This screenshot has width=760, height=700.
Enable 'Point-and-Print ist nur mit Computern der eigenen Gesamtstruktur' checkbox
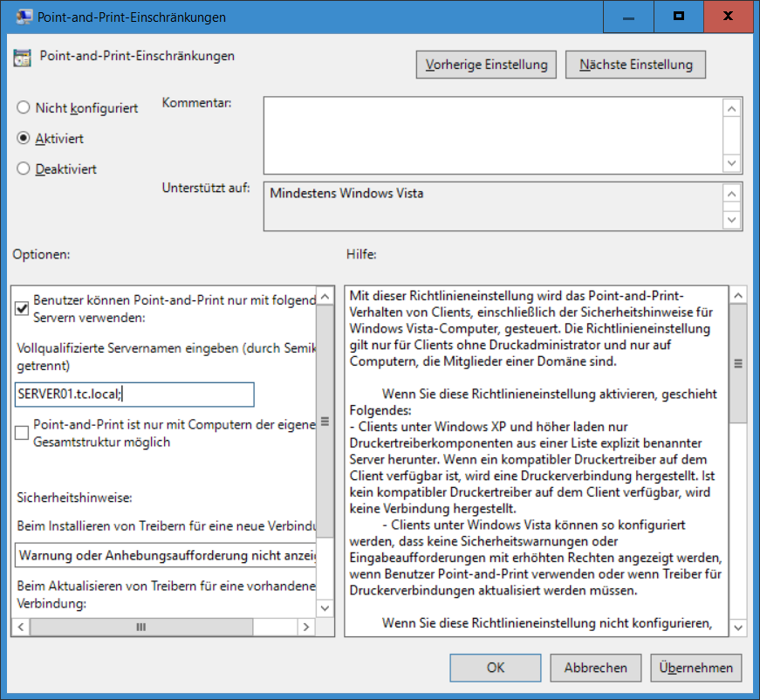[x=23, y=433]
